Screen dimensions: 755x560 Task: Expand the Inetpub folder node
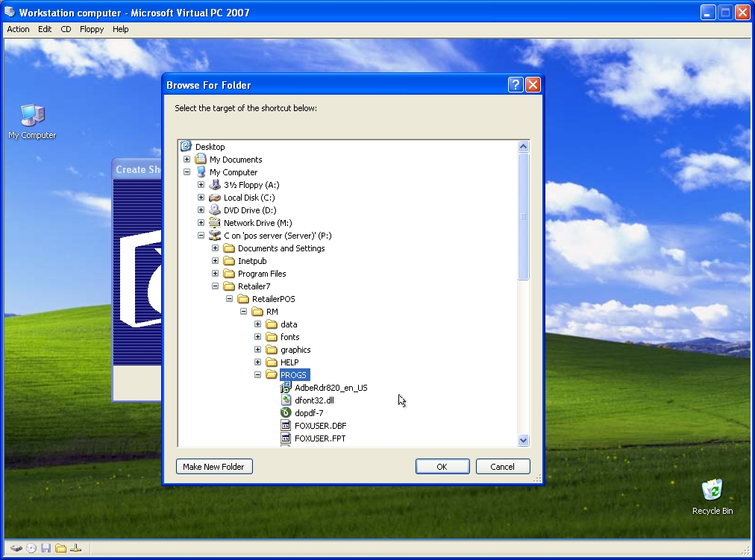pyautogui.click(x=215, y=261)
